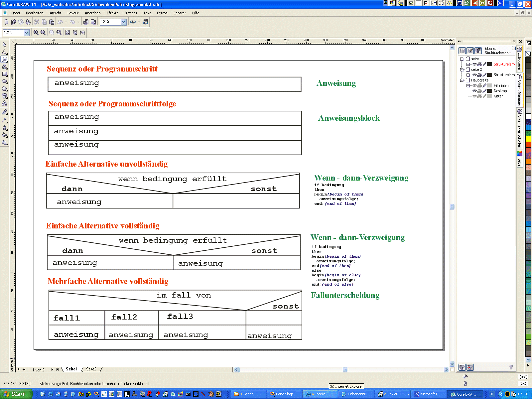Open Paint Shop taskbar button

pyautogui.click(x=284, y=394)
